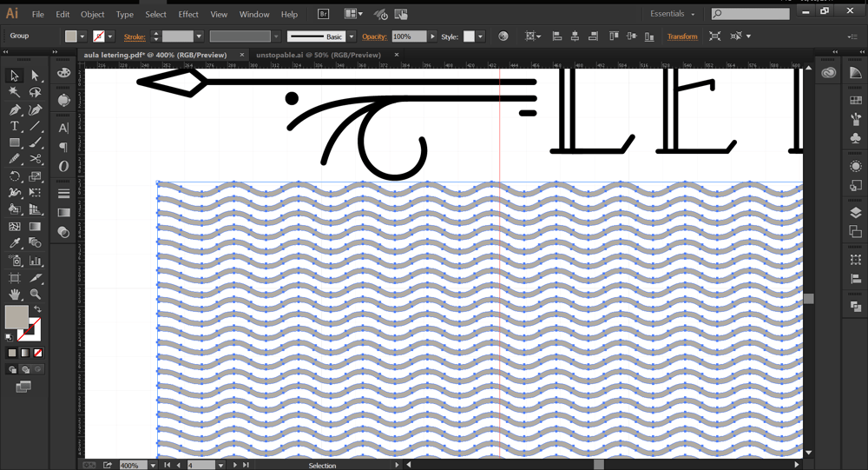Open the Essentials workspace switcher
The height and width of the screenshot is (470, 868).
[x=673, y=14]
